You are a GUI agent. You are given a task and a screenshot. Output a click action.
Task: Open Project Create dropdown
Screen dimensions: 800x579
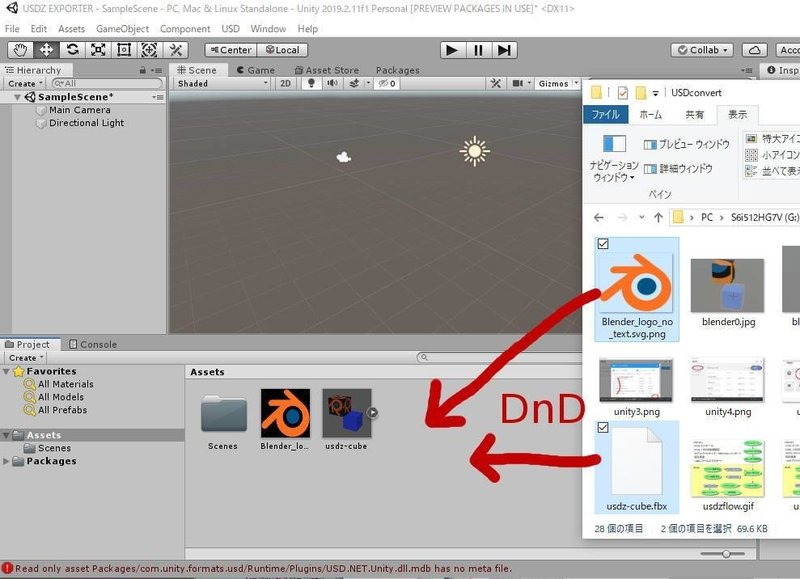pos(26,358)
